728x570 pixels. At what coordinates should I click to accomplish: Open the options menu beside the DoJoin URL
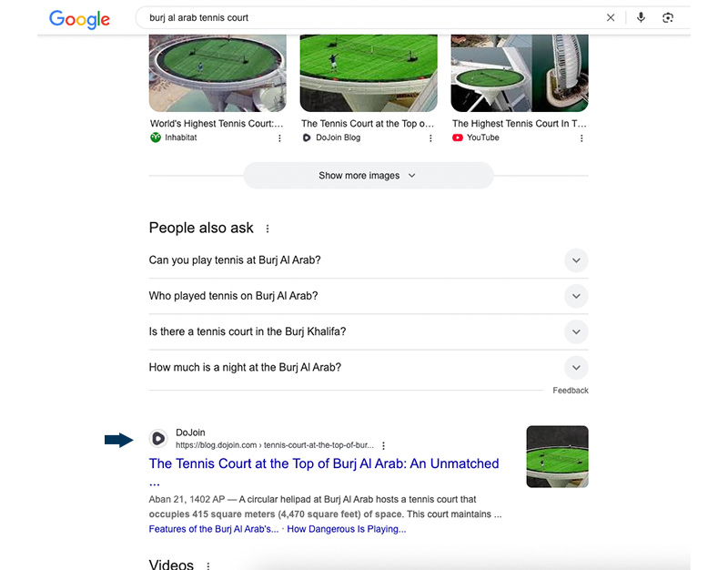pos(384,446)
